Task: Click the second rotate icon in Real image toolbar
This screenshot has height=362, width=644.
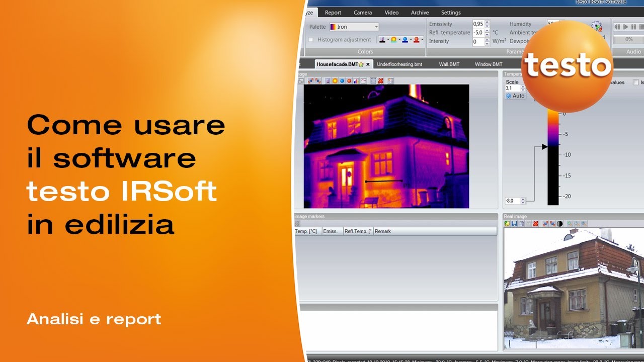Action: coord(552,223)
